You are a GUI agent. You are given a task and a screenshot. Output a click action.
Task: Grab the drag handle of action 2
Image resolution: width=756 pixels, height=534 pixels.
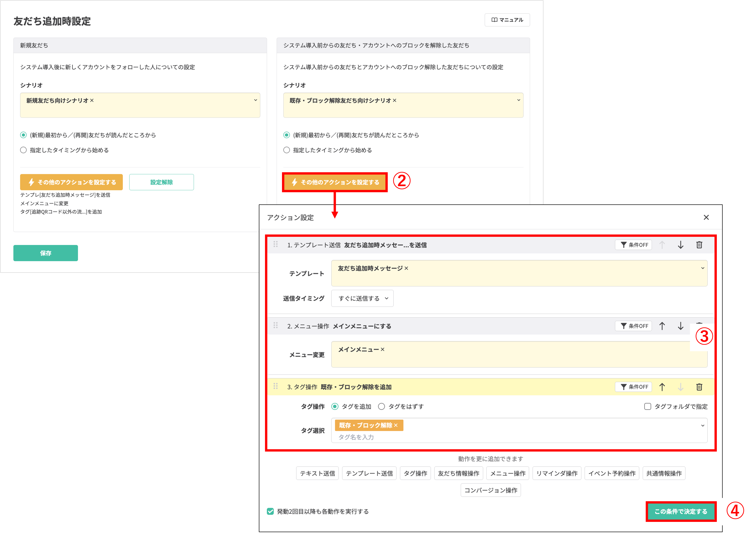tap(276, 326)
